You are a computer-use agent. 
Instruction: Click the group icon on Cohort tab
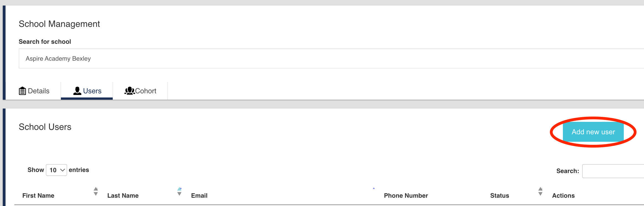(x=129, y=91)
